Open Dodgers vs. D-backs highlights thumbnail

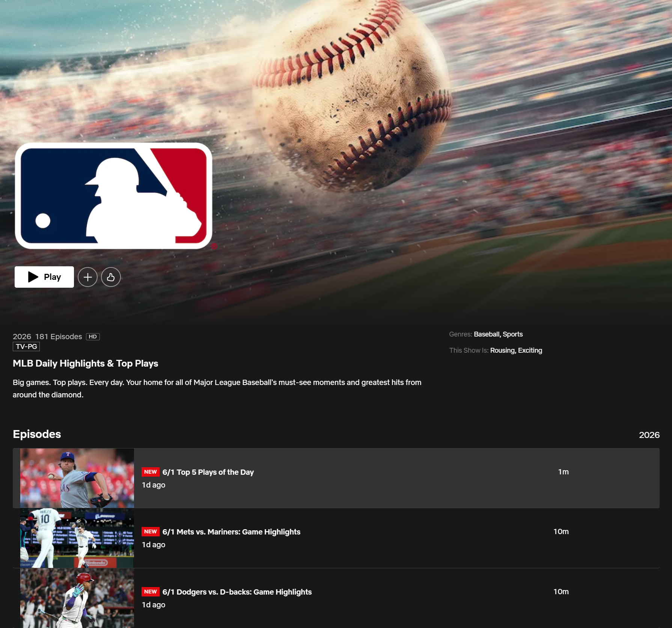click(x=77, y=598)
